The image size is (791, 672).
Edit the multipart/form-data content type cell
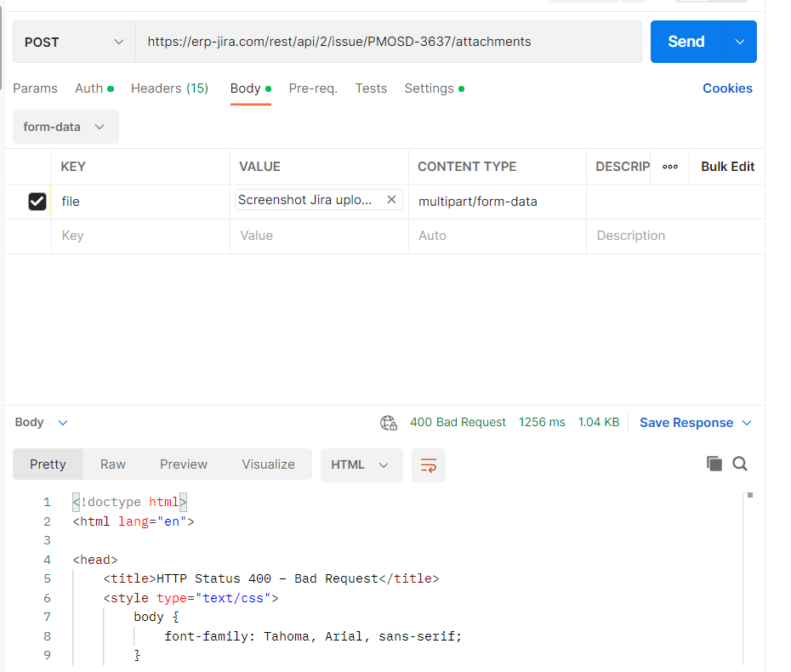coord(497,202)
